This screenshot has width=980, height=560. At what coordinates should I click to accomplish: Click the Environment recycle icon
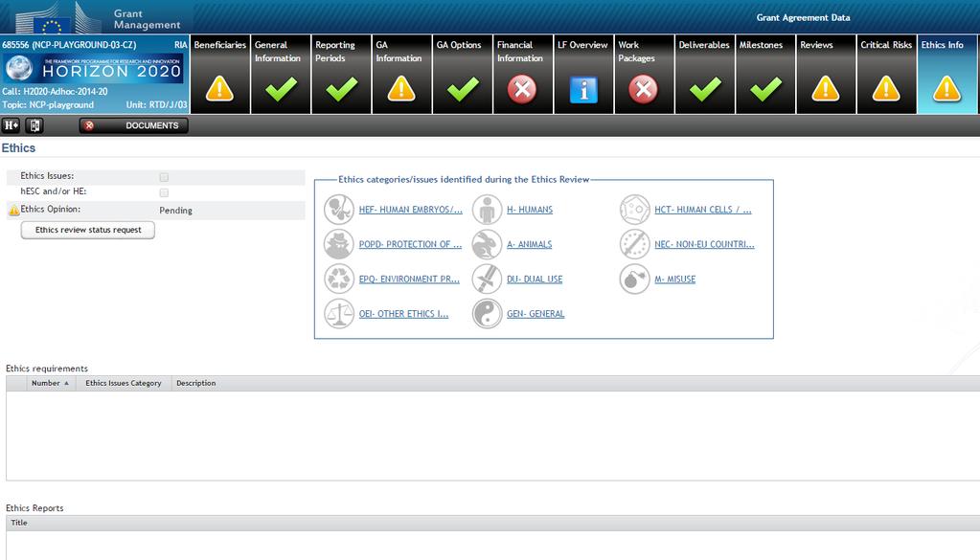[339, 279]
